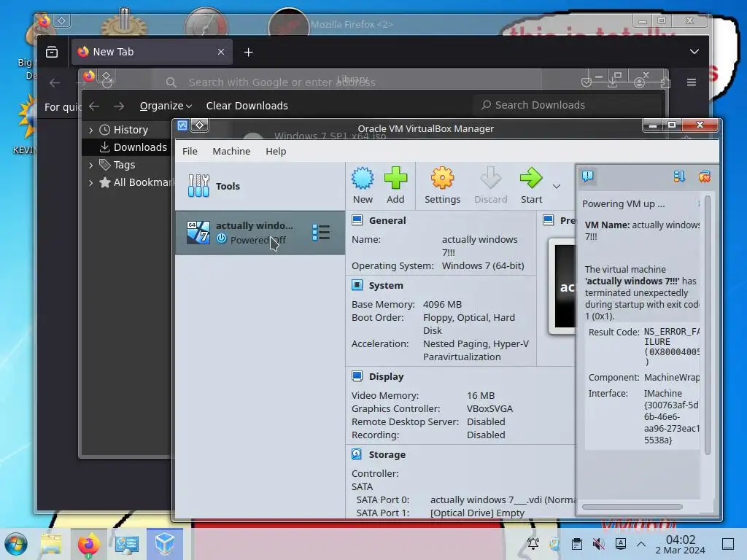Open Firefox hamburger application menu
This screenshot has width=747, height=560.
[692, 82]
